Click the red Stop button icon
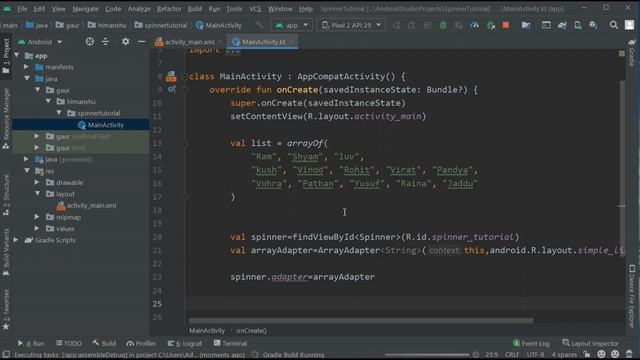Image resolution: width=640 pixels, height=360 pixels. click(x=506, y=25)
